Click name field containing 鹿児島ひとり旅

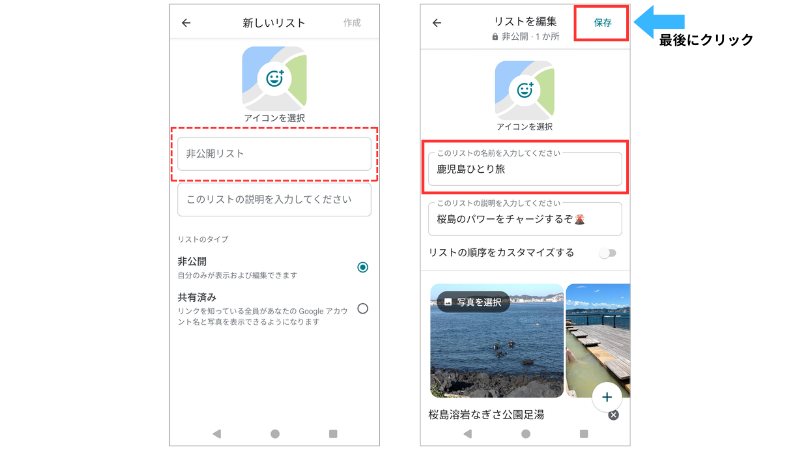pyautogui.click(x=525, y=168)
